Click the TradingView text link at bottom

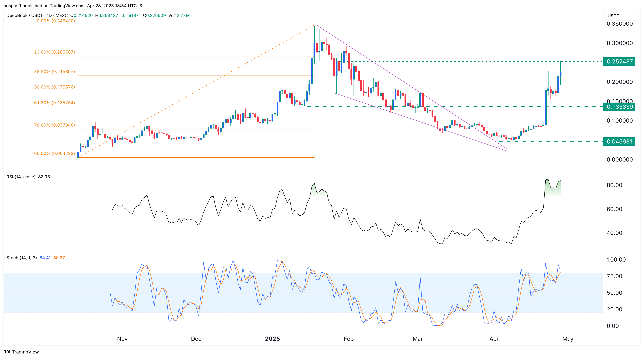[25, 352]
